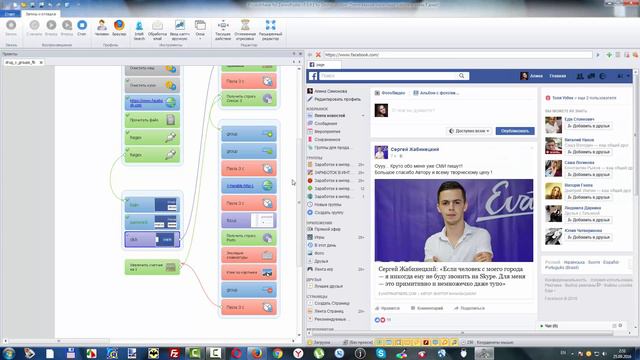Select the Эмуляция клавиатуры action block
The width and height of the screenshot is (640, 360).
click(x=249, y=255)
